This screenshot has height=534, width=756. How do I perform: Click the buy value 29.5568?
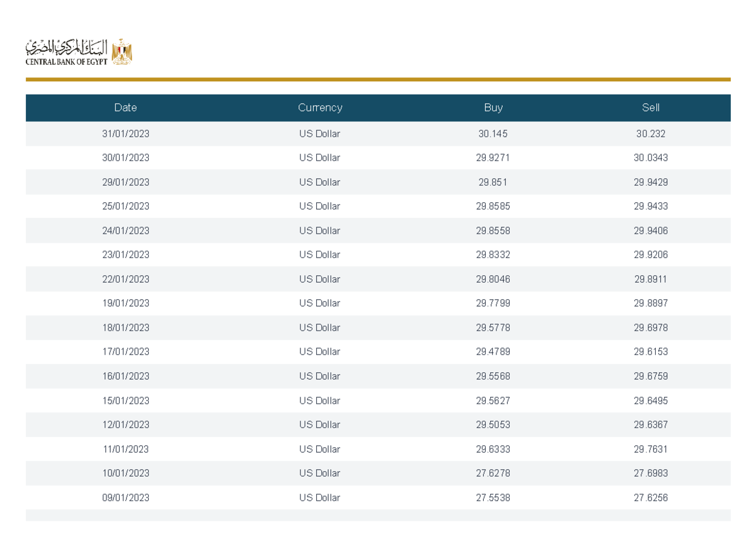point(493,377)
